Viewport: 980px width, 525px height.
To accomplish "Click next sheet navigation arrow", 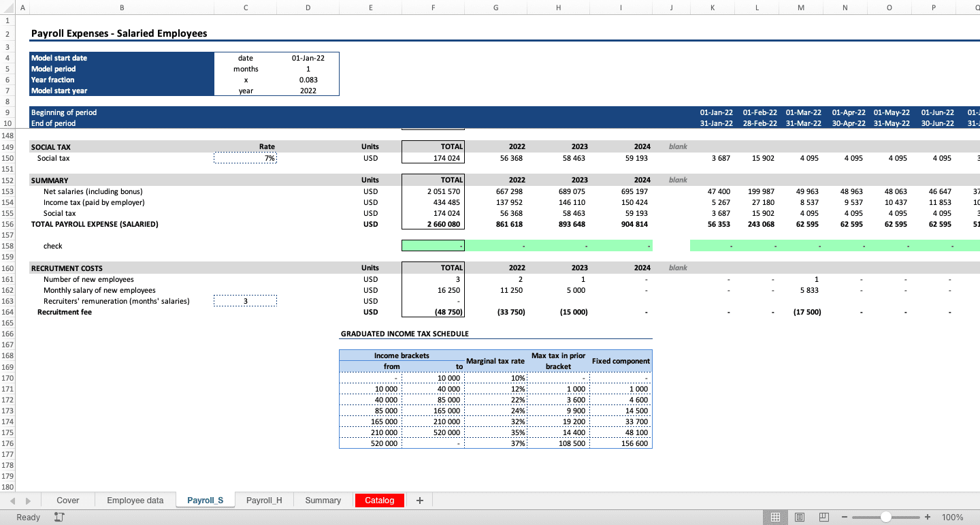I will pos(28,500).
